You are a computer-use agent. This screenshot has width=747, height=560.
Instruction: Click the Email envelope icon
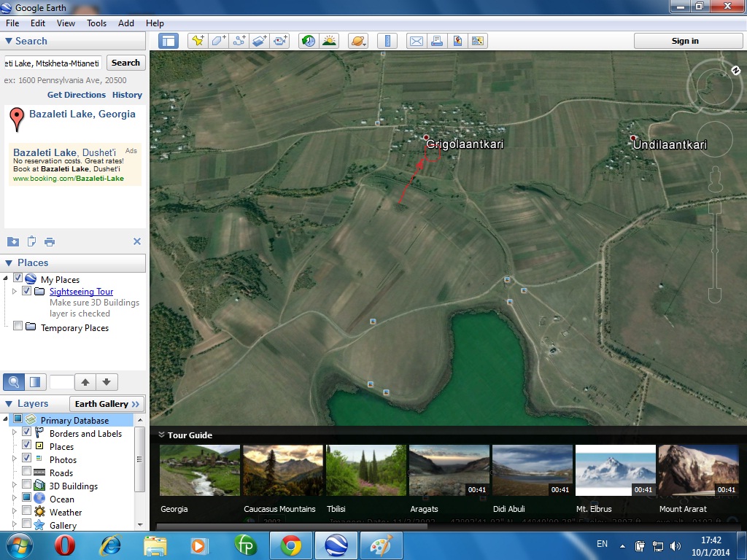point(417,41)
